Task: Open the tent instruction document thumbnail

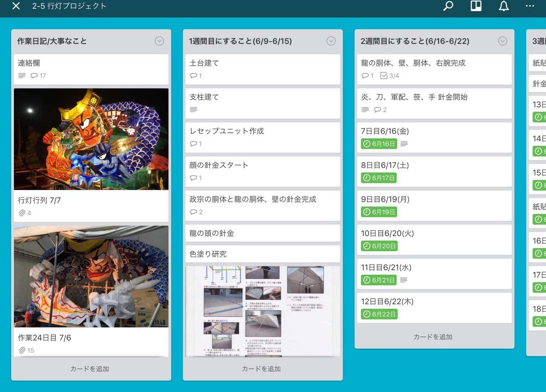Action: [x=262, y=312]
